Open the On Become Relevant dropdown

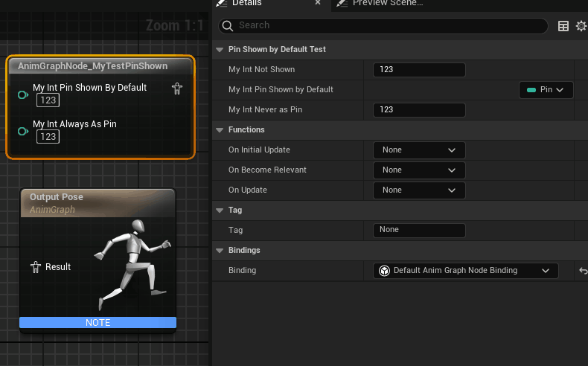419,170
